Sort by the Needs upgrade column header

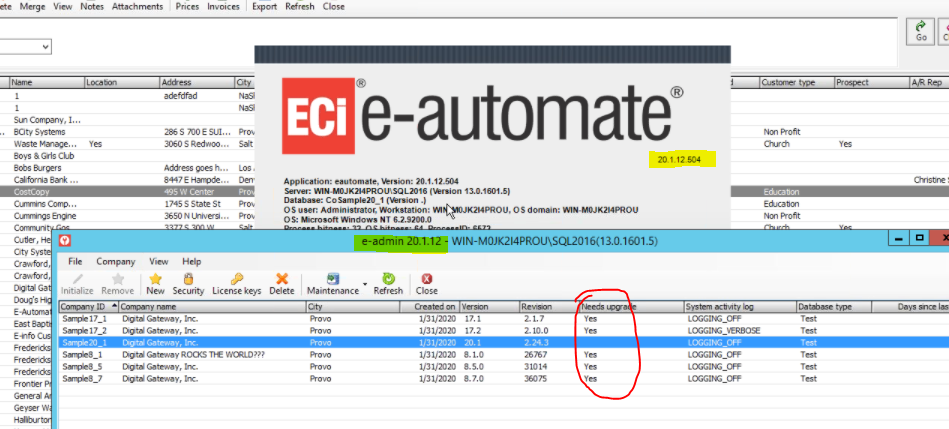631,307
